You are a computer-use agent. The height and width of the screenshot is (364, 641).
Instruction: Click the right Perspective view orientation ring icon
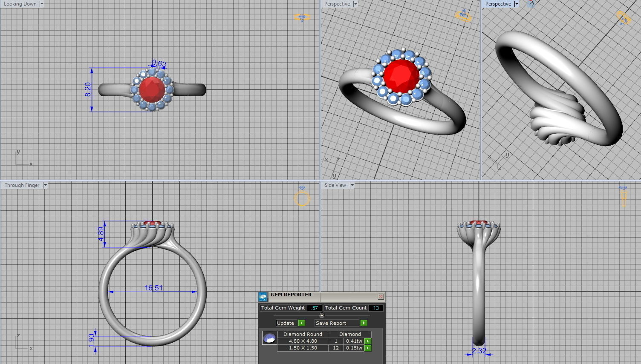(x=624, y=18)
